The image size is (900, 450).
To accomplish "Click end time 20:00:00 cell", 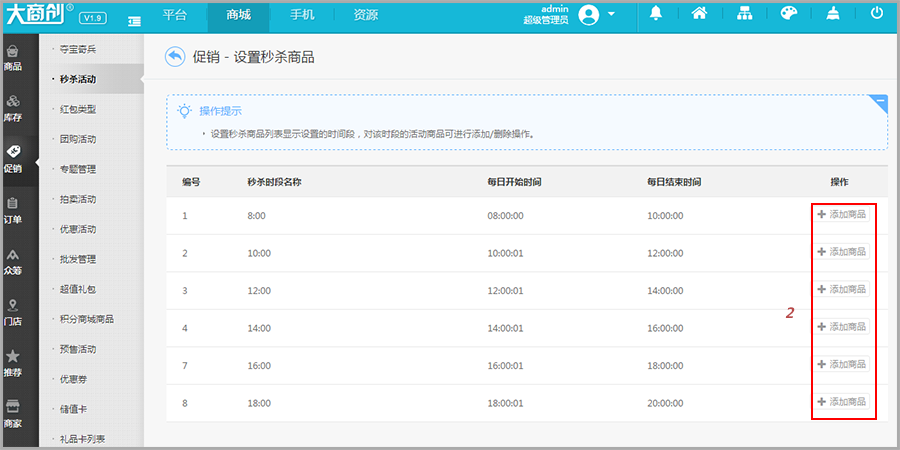I will pyautogui.click(x=665, y=403).
